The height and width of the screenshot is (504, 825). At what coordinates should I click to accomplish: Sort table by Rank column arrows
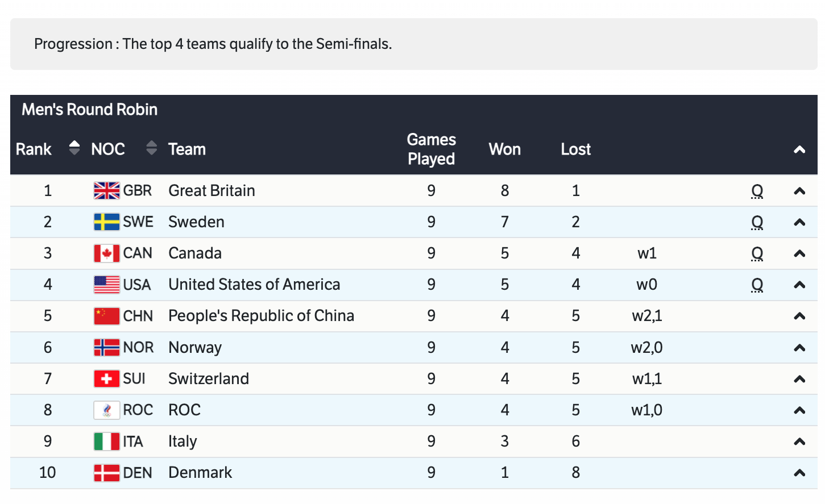[74, 148]
